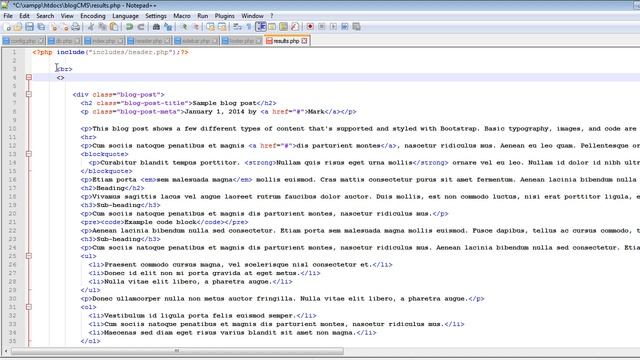
Task: Click the Save All toolbar icon
Action: pyautogui.click(x=41, y=27)
